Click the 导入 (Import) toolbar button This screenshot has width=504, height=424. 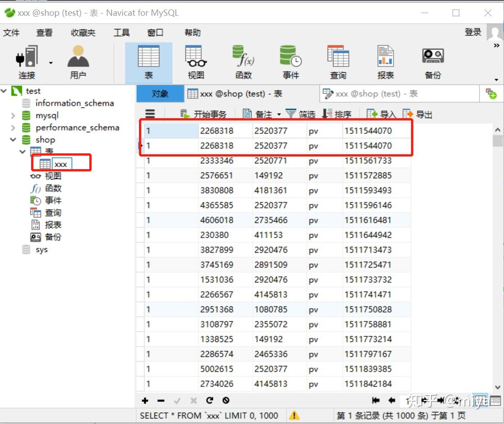[x=381, y=114]
